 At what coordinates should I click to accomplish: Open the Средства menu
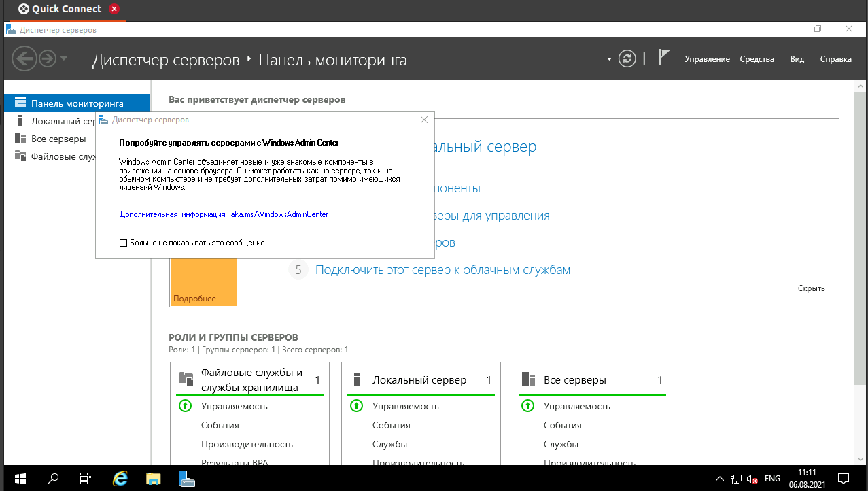pyautogui.click(x=757, y=59)
